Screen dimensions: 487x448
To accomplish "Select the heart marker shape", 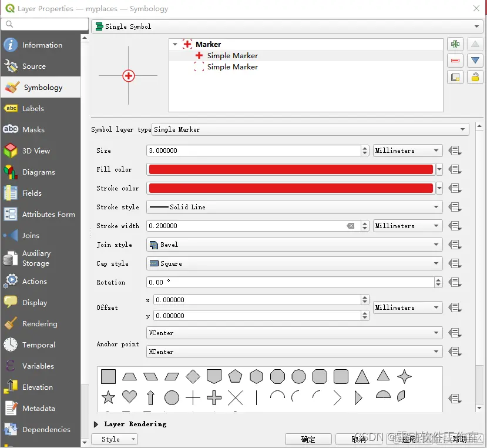I will click(129, 397).
